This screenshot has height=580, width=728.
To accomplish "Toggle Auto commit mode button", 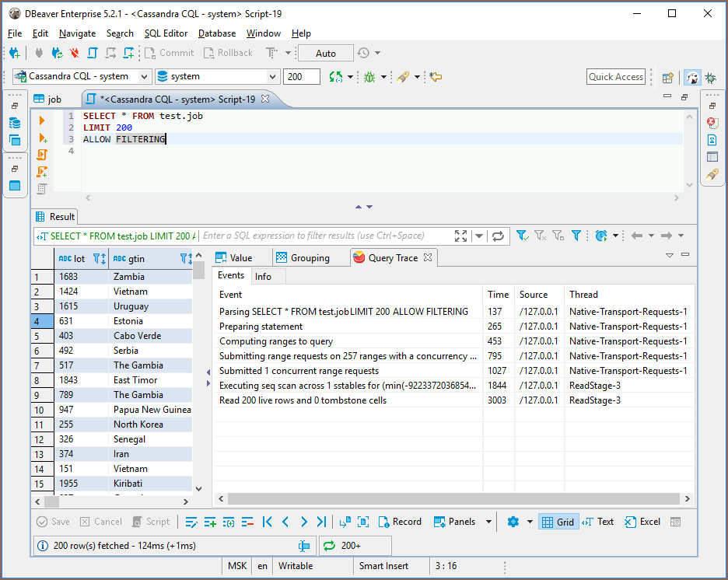I will [326, 53].
